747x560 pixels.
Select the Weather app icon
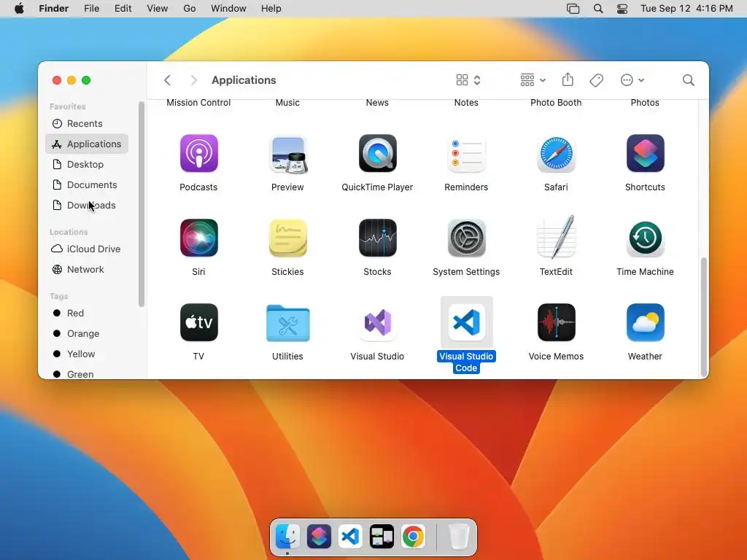645,322
